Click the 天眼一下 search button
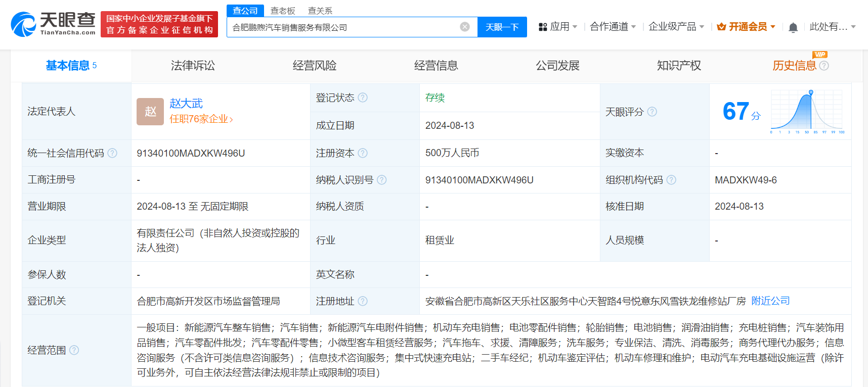The image size is (868, 387). click(502, 27)
